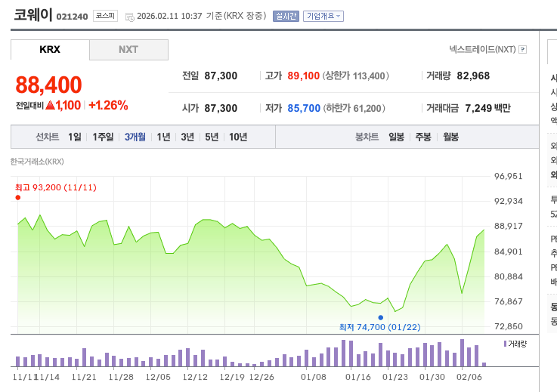Click the 2026.02.11 10:37 timestamp text
This screenshot has width=557, height=392.
point(169,16)
